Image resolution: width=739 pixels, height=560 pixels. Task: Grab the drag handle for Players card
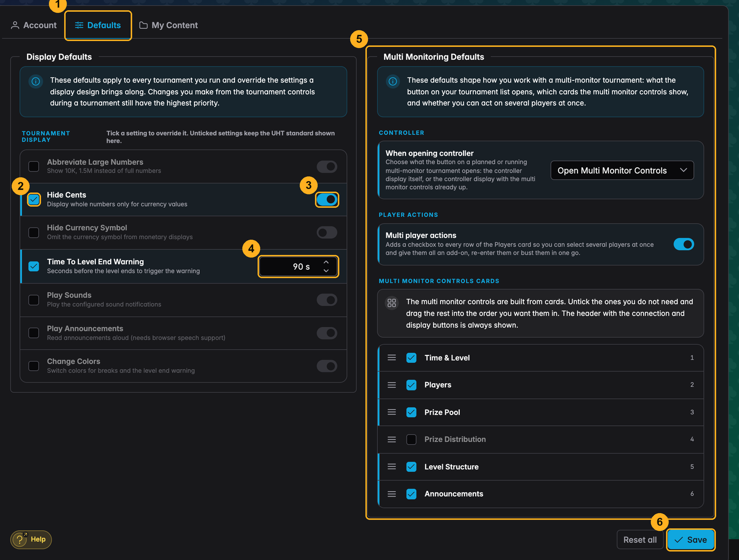pos(392,385)
